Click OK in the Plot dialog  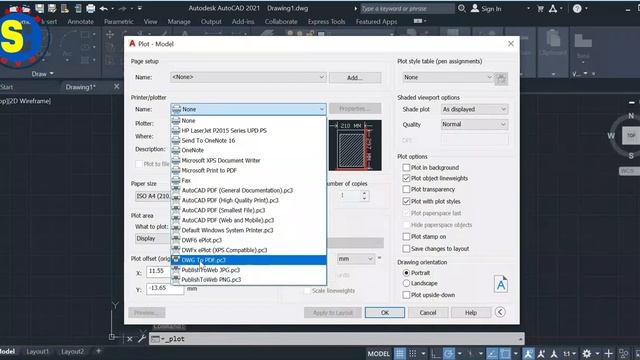coord(384,313)
